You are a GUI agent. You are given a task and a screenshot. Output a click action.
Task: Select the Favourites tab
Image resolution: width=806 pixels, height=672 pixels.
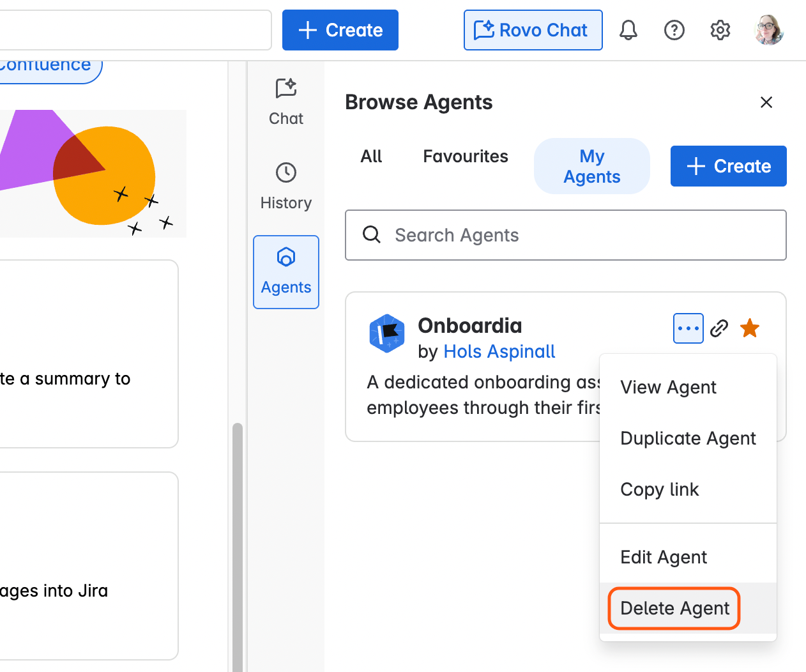point(465,157)
